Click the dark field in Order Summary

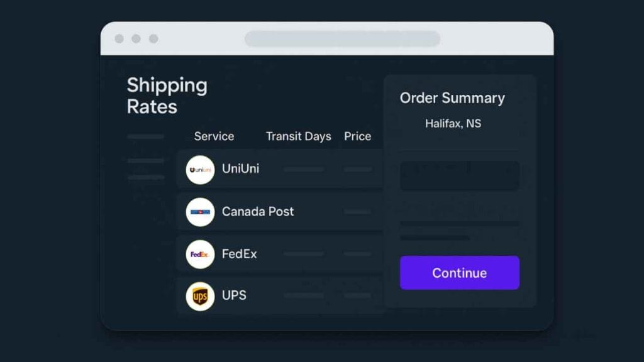[x=459, y=175]
